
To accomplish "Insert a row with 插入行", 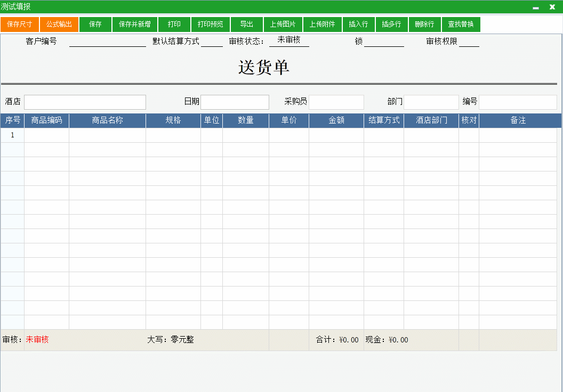I will click(x=359, y=24).
